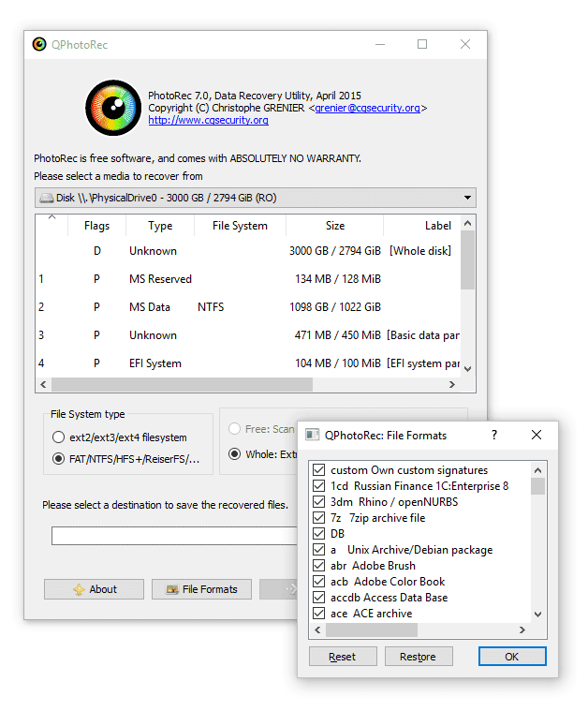Click file formats list scroll right arrow
Viewport: 588px width, 711px height.
pos(522,630)
